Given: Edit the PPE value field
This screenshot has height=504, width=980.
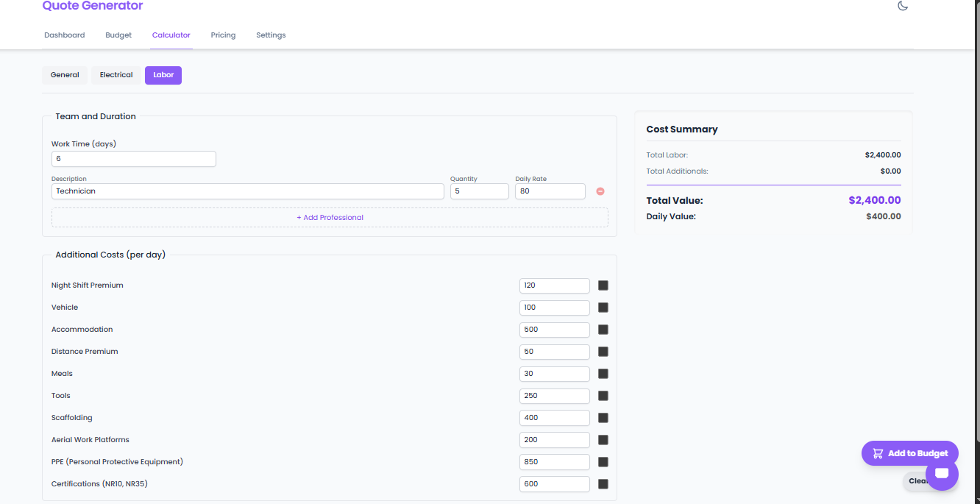Looking at the screenshot, I should 555,462.
